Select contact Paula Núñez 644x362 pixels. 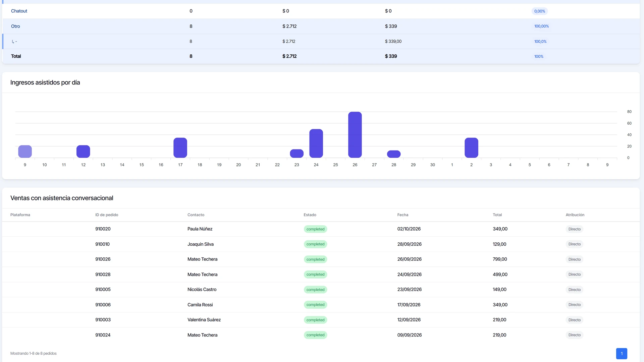click(x=200, y=229)
